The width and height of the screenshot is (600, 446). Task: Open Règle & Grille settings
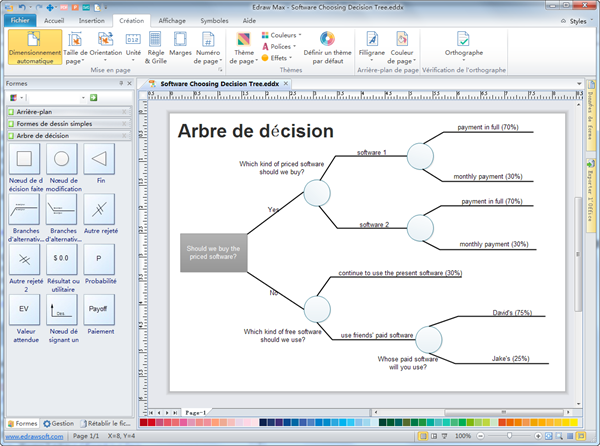click(155, 47)
